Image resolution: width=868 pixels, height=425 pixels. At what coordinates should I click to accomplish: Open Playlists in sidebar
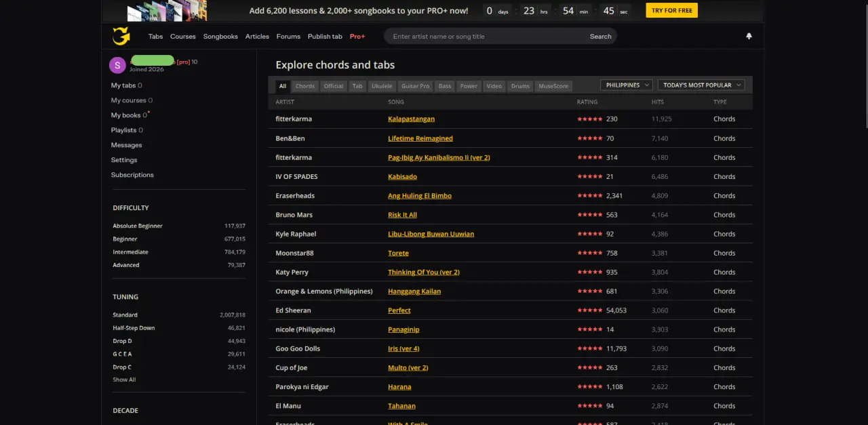point(127,130)
